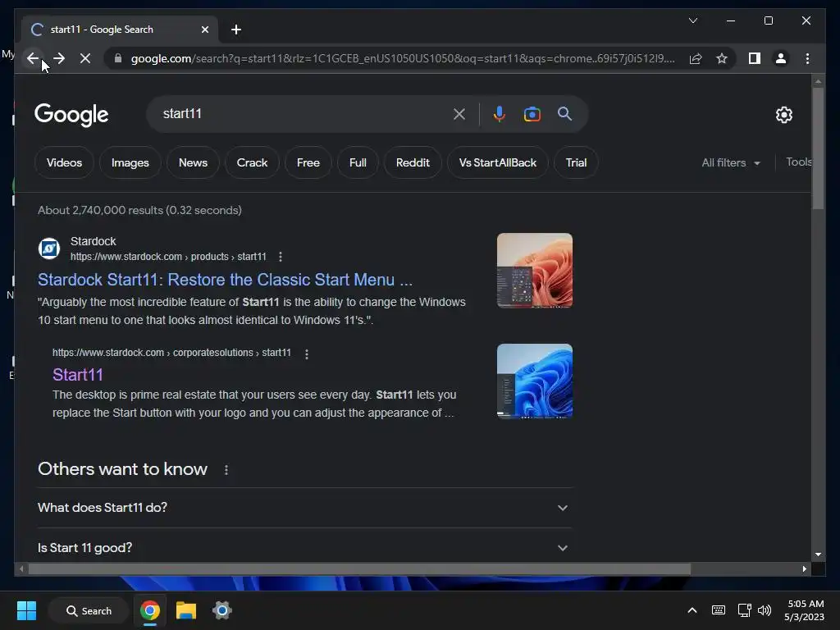This screenshot has height=630, width=840.
Task: Open Stardock Start11 Restore Classic Start Menu link
Action: [225, 280]
